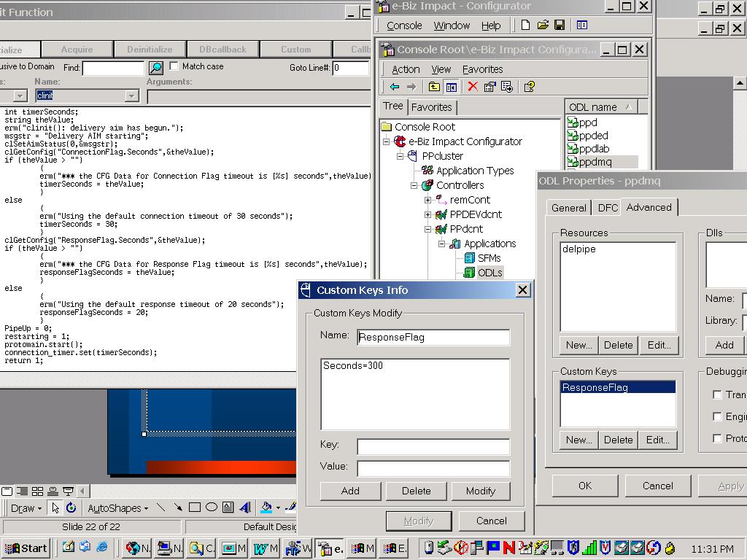The width and height of the screenshot is (747, 560).
Task: Toggle the Proto debugging checkbox
Action: click(717, 438)
